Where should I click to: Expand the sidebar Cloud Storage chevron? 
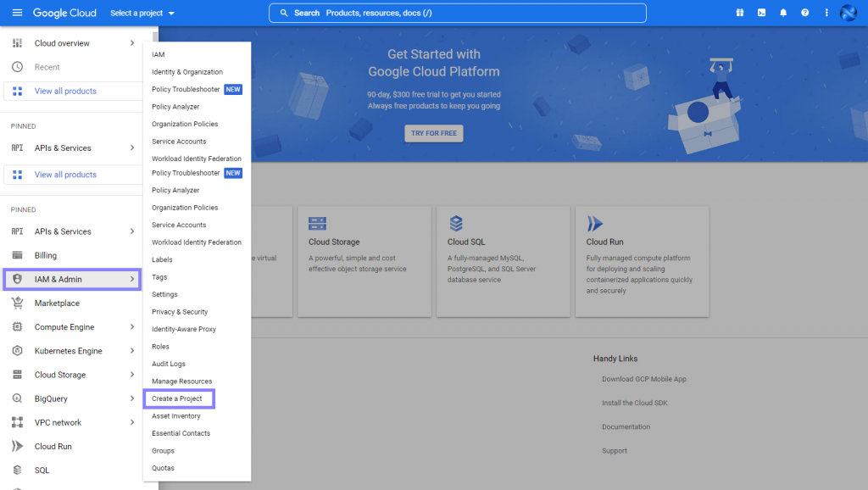(x=131, y=375)
